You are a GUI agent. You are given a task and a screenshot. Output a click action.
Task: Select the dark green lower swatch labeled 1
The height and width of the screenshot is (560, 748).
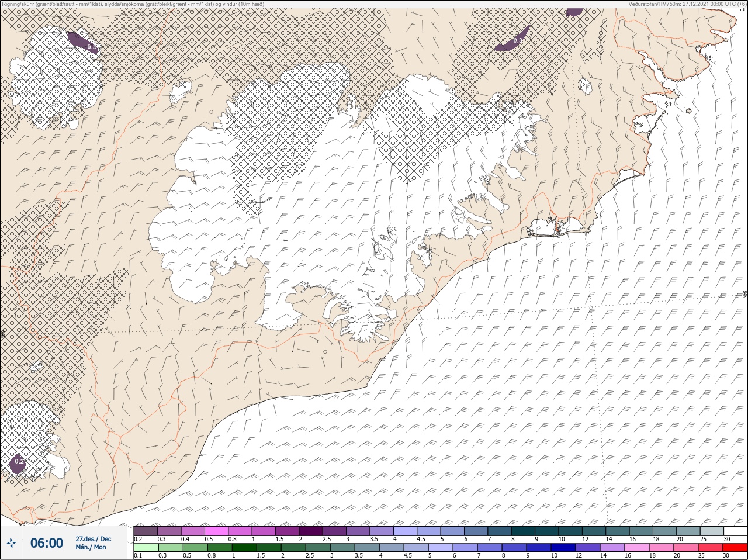pos(243,548)
